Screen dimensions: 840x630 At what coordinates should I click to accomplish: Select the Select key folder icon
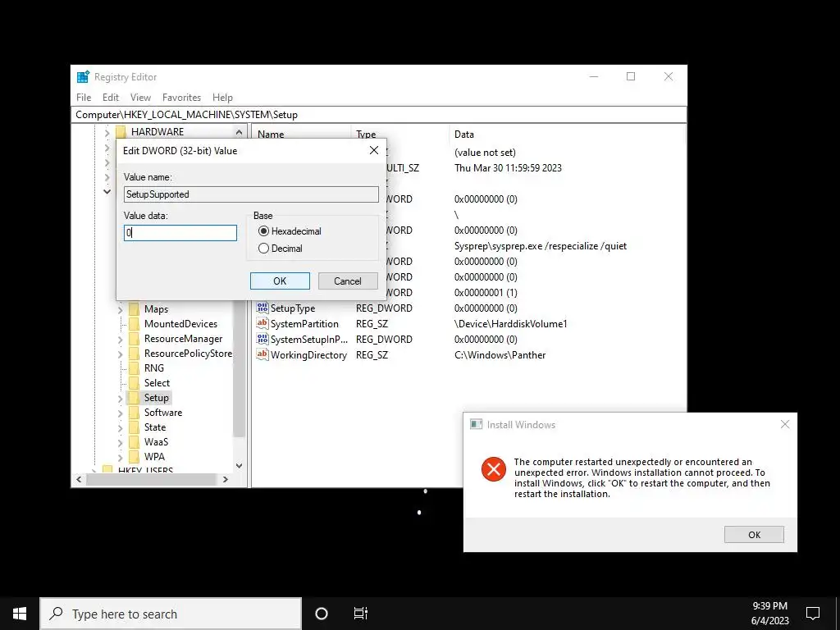tap(134, 382)
